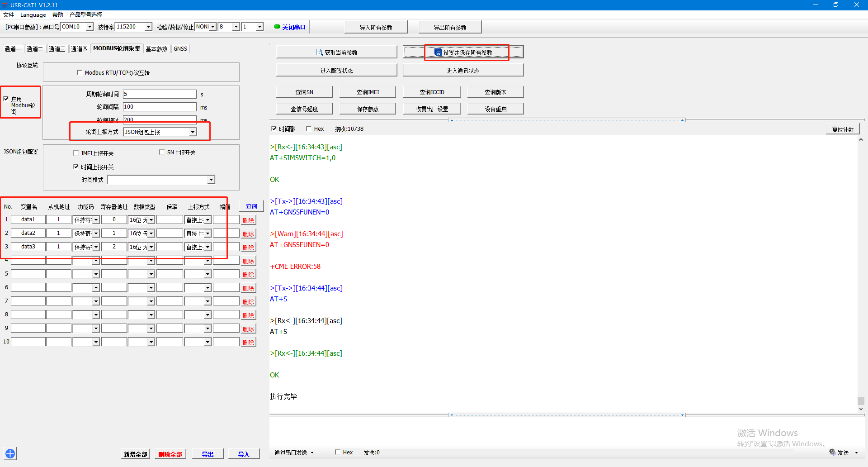
Task: Click the blue plus icon at bottom left
Action: click(x=10, y=453)
